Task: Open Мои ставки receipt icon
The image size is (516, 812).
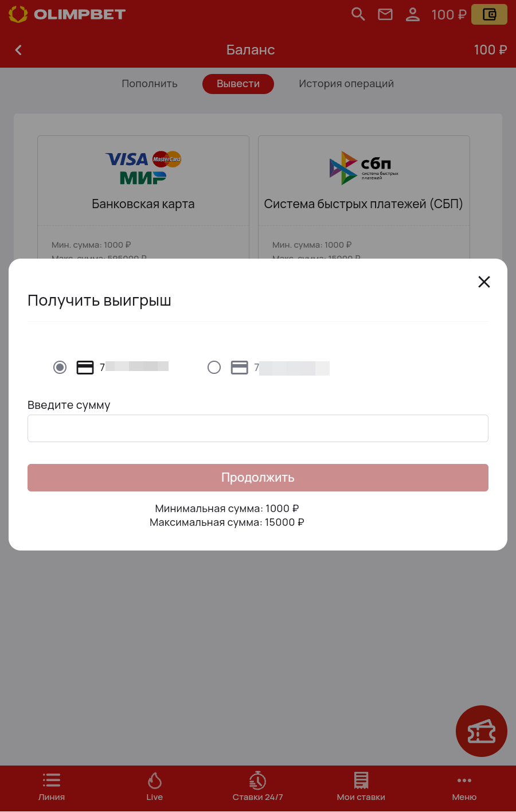Action: tap(361, 786)
